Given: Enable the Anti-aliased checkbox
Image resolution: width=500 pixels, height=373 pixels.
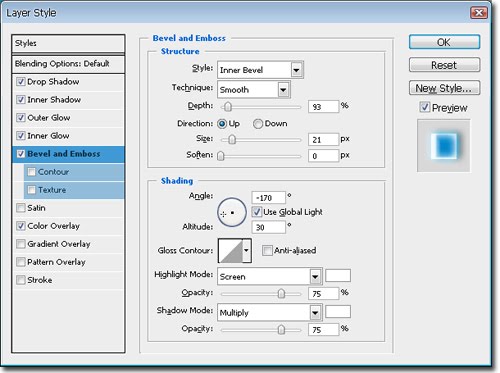Looking at the screenshot, I should click(267, 250).
